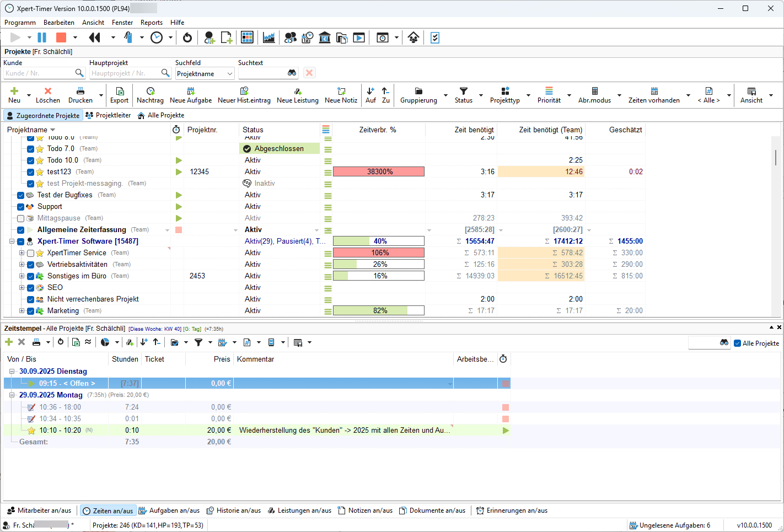Screen dimensions: 784x532
Task: Click the Export toolbar icon
Action: [119, 91]
